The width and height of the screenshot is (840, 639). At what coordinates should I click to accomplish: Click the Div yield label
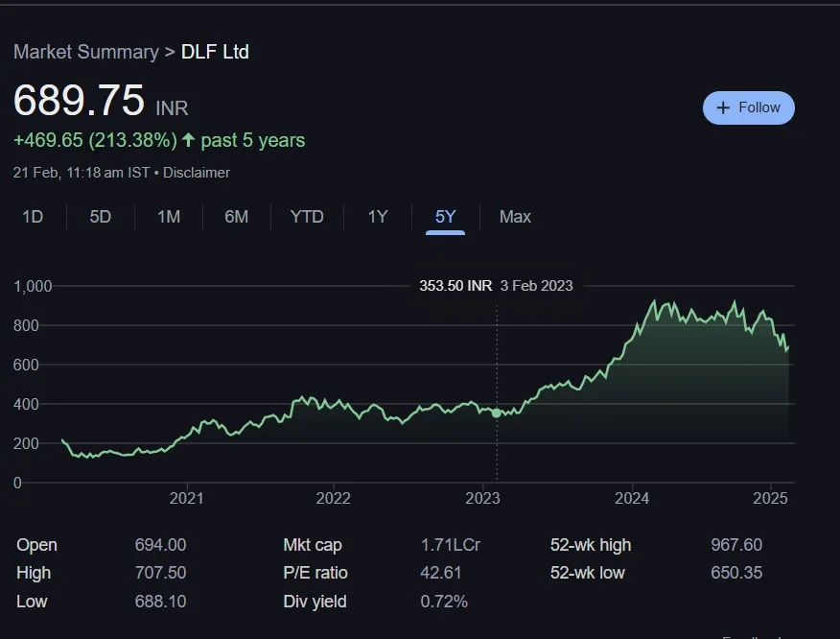pyautogui.click(x=315, y=602)
